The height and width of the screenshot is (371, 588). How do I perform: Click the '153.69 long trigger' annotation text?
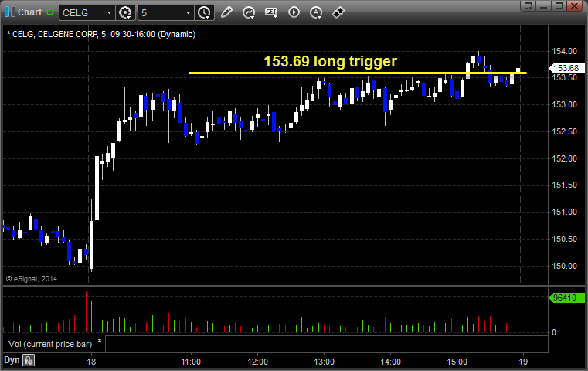point(330,62)
